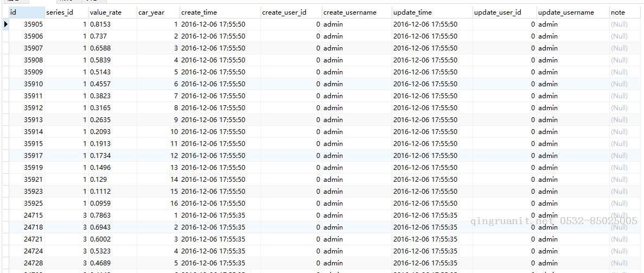Select id cell 24718
The width and height of the screenshot is (644, 273).
pos(26,227)
